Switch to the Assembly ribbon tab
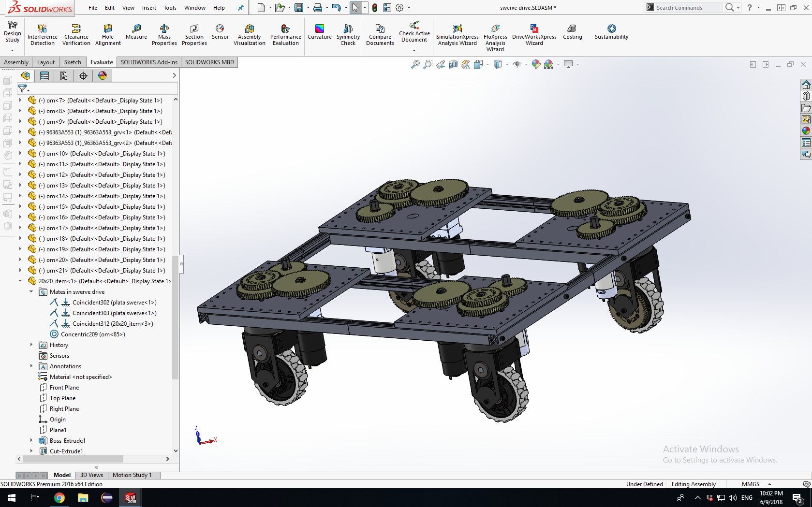The width and height of the screenshot is (812, 507). pos(16,62)
